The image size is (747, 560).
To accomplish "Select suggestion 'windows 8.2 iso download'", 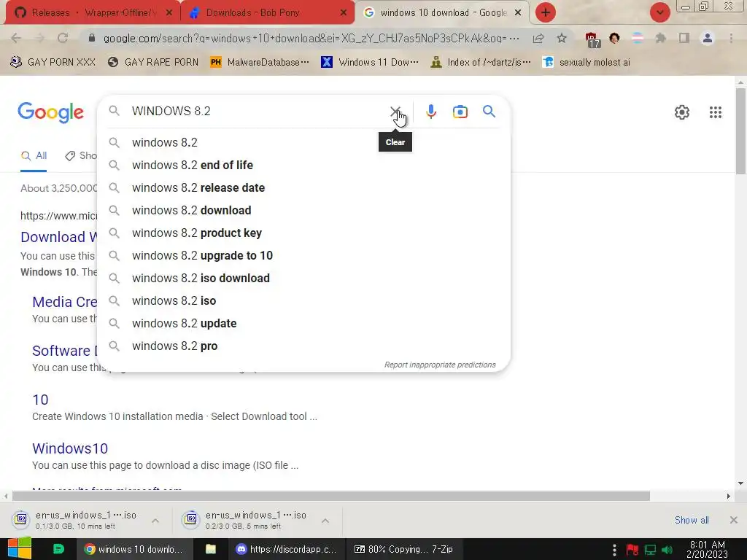I will pyautogui.click(x=303, y=278).
